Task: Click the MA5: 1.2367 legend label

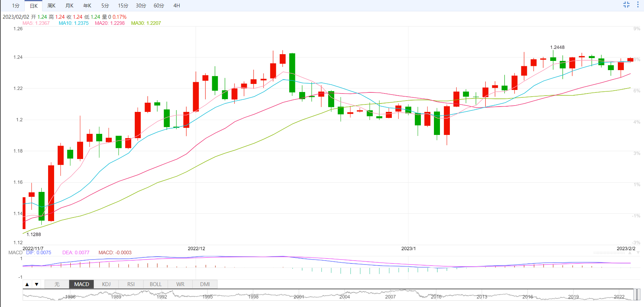Action: [x=36, y=23]
